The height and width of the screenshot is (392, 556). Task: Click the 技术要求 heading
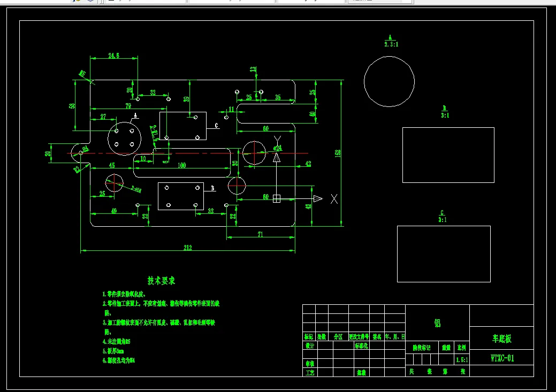161,281
